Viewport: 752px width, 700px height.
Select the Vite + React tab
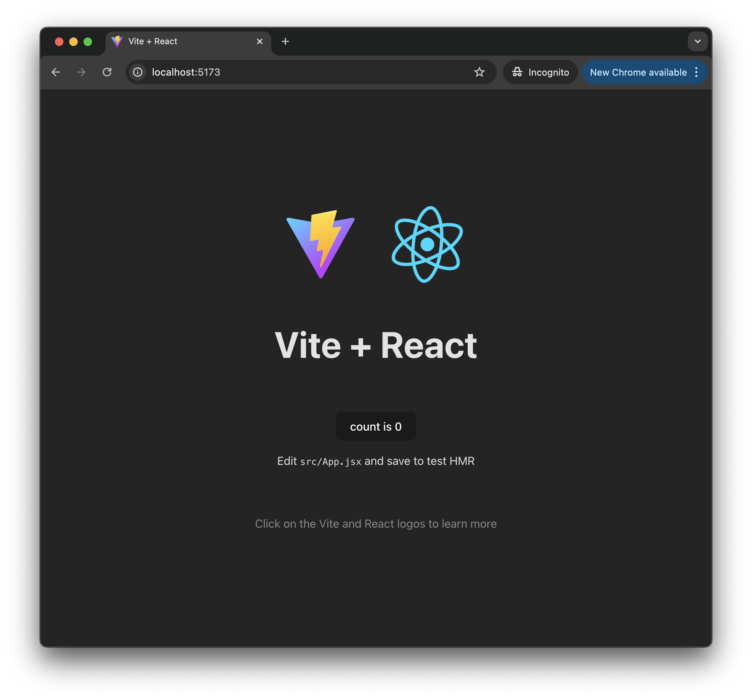click(x=153, y=42)
